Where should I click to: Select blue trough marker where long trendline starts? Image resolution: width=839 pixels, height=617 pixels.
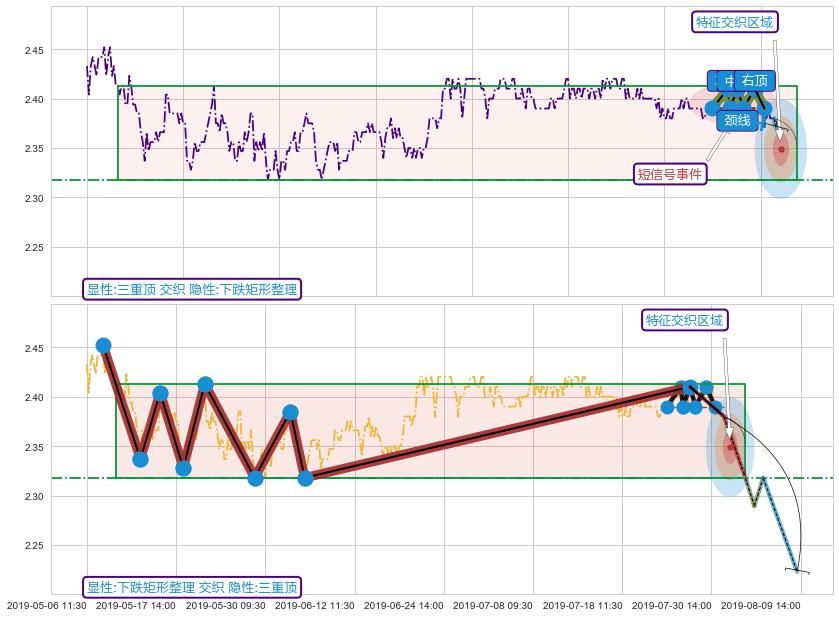click(306, 478)
